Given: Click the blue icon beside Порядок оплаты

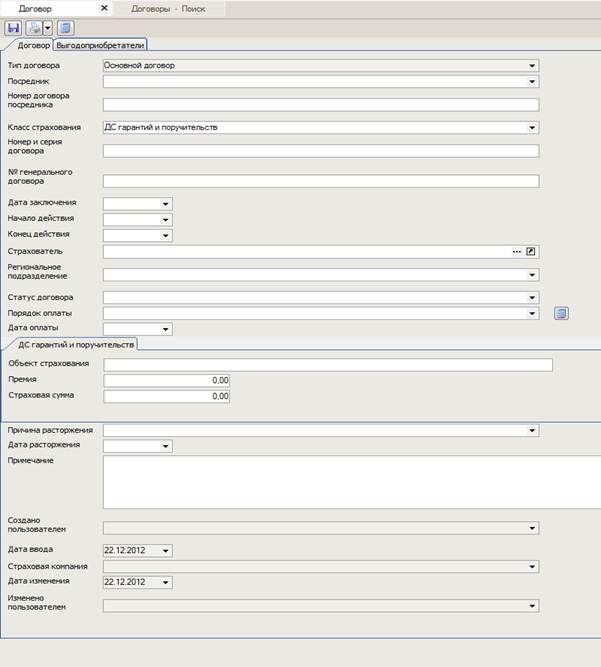Looking at the screenshot, I should pyautogui.click(x=561, y=313).
